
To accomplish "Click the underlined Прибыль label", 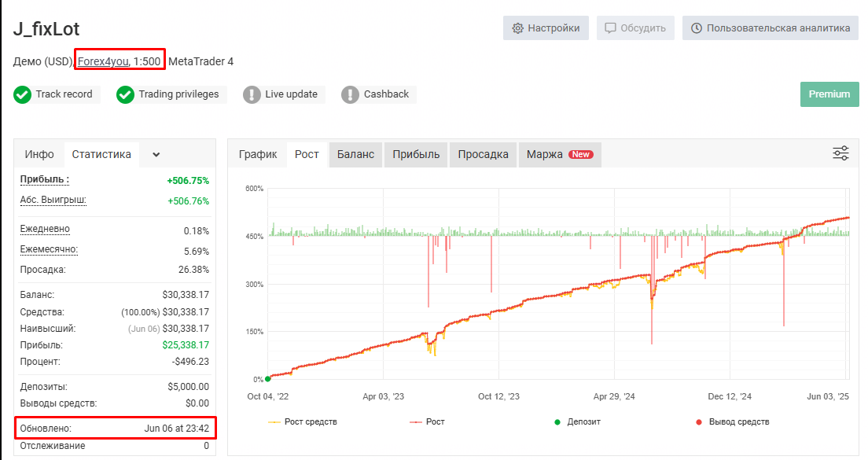I will pos(44,179).
